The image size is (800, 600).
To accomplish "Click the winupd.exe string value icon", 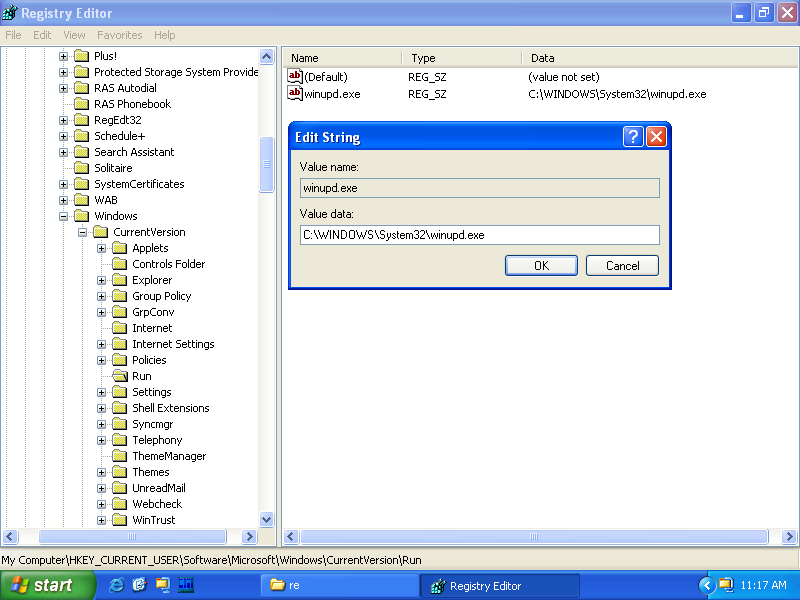I will click(295, 93).
